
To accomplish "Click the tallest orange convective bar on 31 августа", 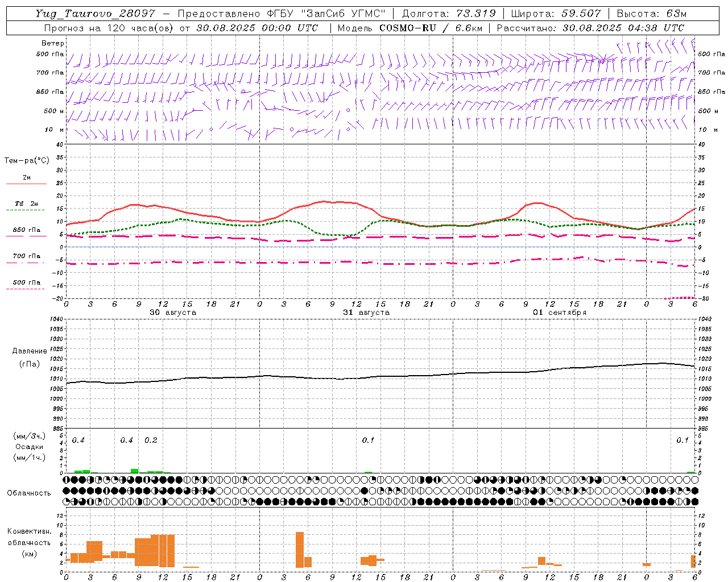I will (300, 550).
